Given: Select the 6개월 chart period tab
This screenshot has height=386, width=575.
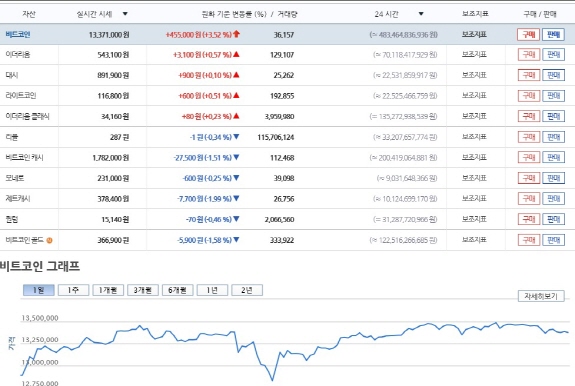Looking at the screenshot, I should [x=177, y=290].
